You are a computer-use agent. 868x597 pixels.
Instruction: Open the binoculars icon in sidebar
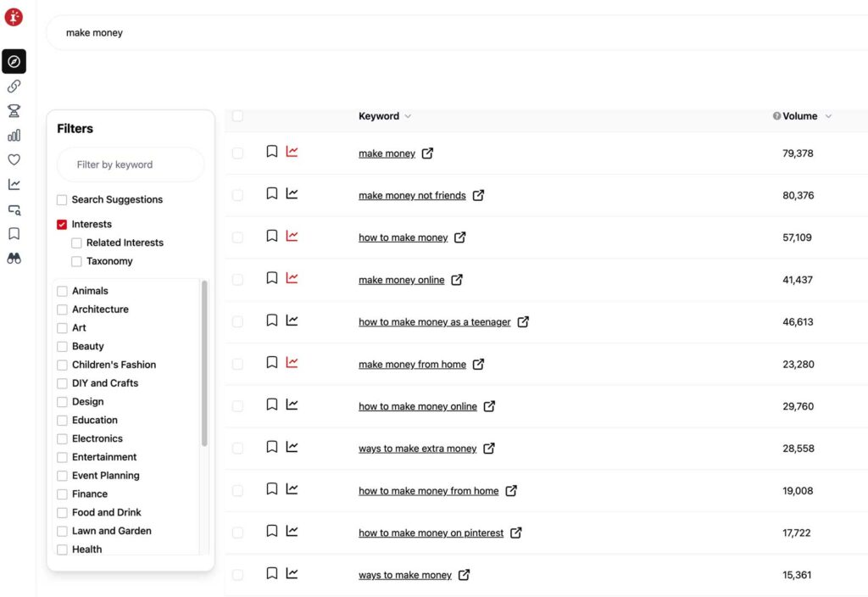14,258
